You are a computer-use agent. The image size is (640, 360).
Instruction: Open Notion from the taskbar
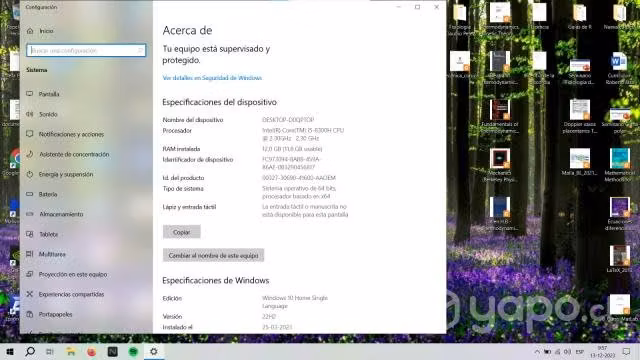[x=112, y=351]
